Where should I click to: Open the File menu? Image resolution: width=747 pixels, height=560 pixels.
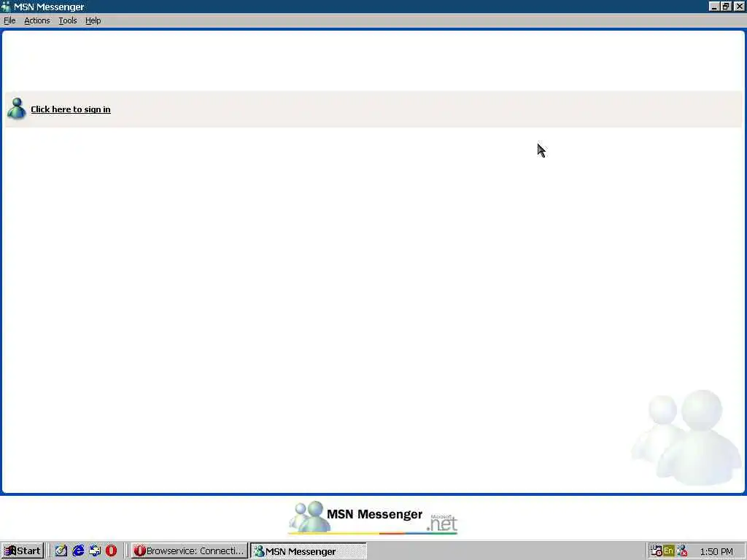coord(9,20)
